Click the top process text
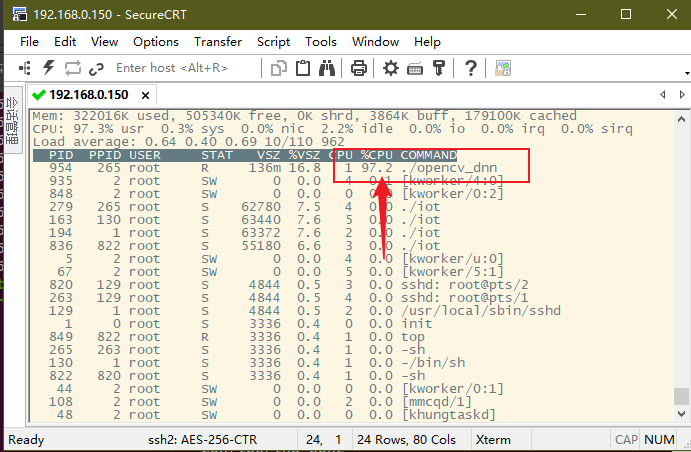This screenshot has height=452, width=691. pyautogui.click(x=413, y=337)
